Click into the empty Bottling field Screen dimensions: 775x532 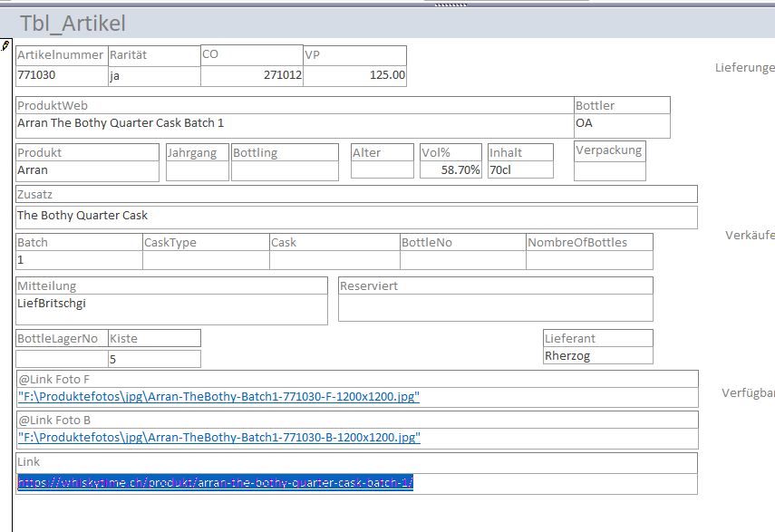click(x=285, y=171)
